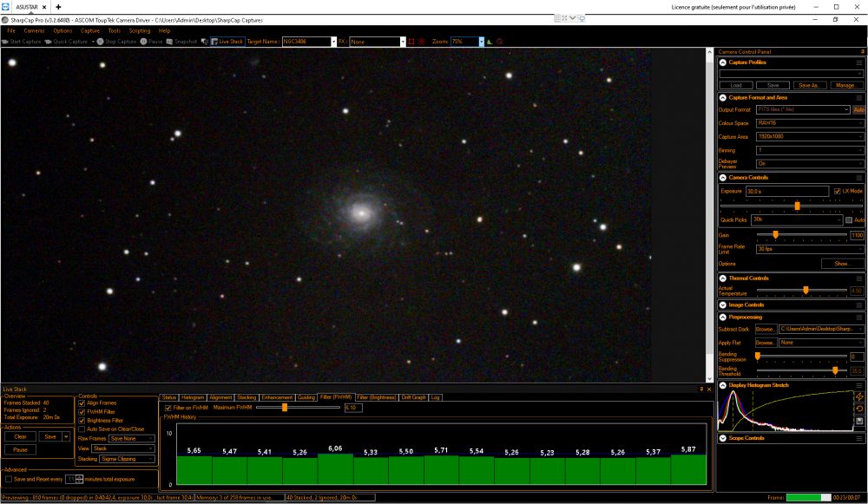Open the FX dropdown
This screenshot has width=868, height=504.
pos(403,42)
